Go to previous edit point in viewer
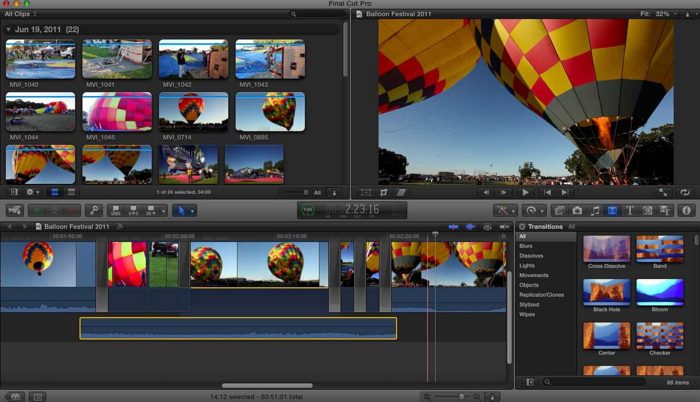The height and width of the screenshot is (402, 700). pyautogui.click(x=547, y=193)
